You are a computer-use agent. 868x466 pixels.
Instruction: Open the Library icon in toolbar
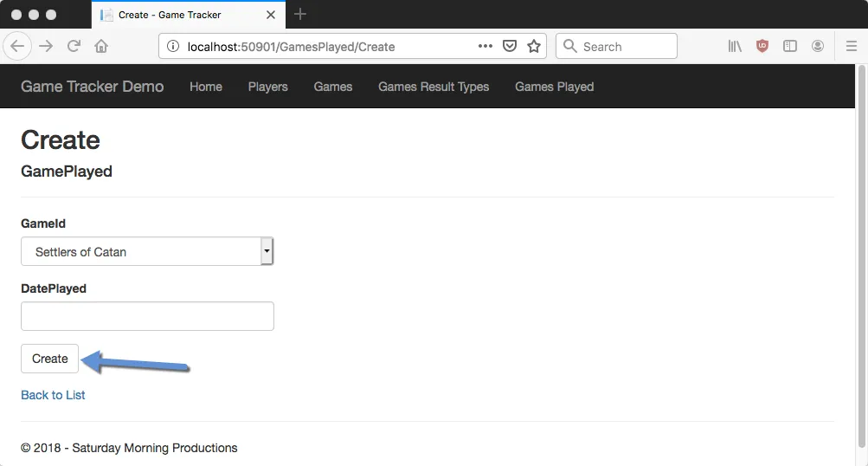point(735,46)
